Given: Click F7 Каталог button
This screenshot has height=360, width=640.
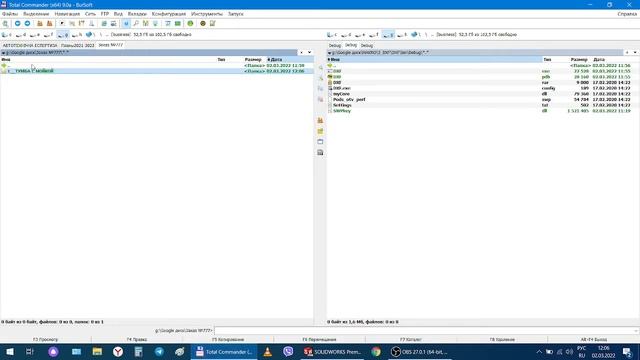Looking at the screenshot, I should (411, 340).
